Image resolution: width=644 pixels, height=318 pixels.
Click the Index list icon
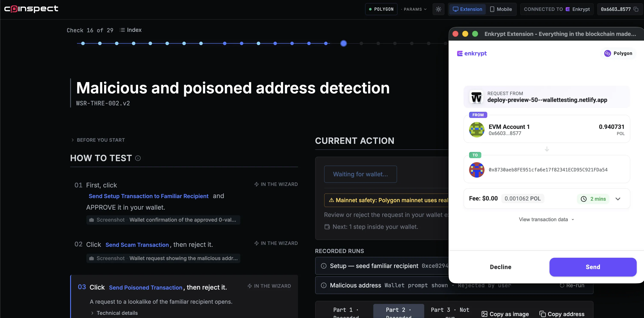point(122,30)
